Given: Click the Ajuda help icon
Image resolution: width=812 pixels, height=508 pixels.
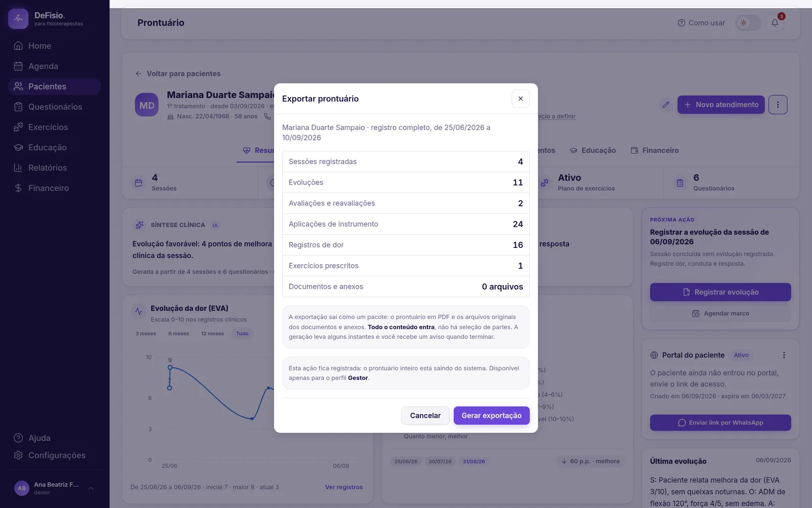Looking at the screenshot, I should click(x=18, y=438).
